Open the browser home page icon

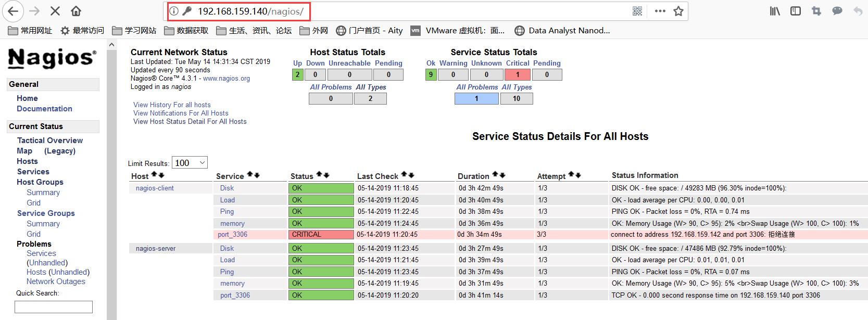point(76,11)
